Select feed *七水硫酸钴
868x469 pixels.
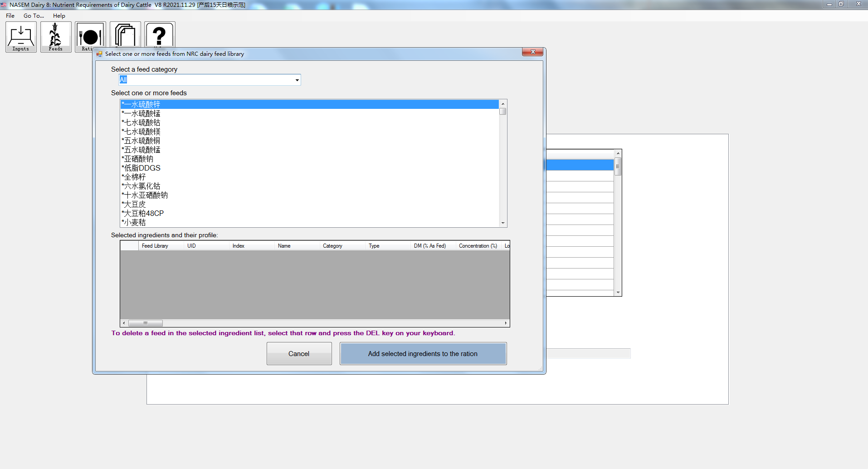click(309, 122)
